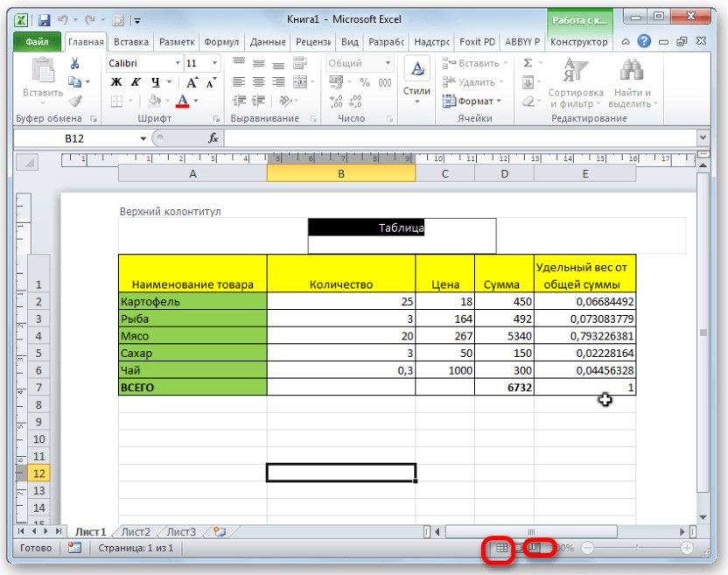The height and width of the screenshot is (575, 728).
Task: Expand the Name Box dropdown arrow
Action: point(144,138)
